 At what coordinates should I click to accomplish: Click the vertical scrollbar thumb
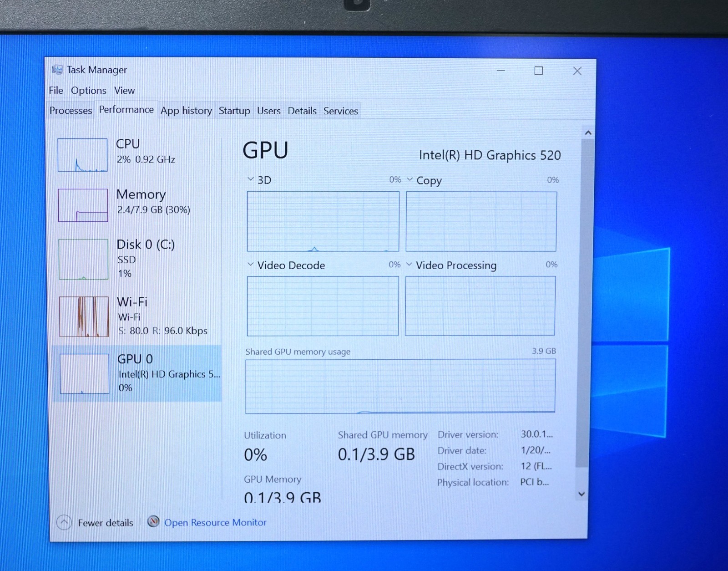[585, 303]
